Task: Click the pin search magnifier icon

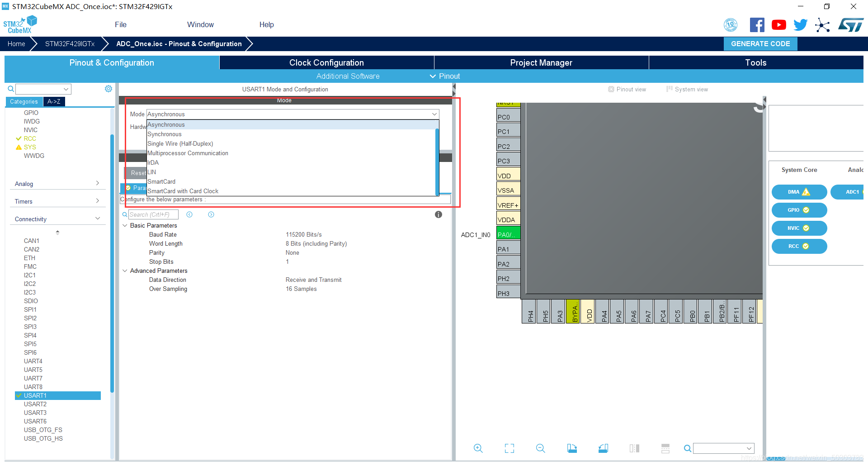Action: tap(687, 448)
